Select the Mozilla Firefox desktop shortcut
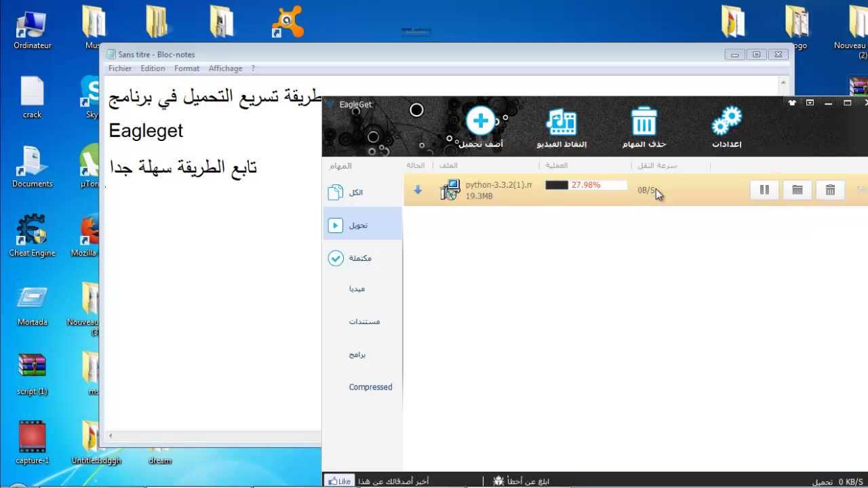868x488 pixels. [89, 235]
